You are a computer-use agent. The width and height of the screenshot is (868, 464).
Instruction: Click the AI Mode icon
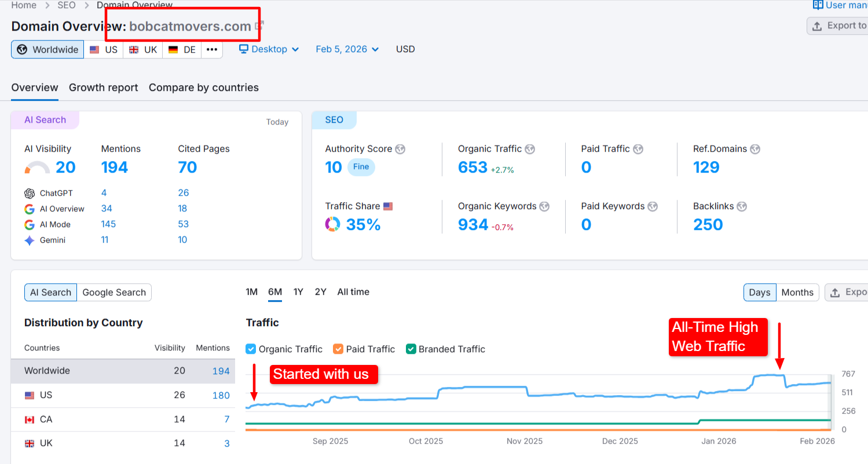point(30,224)
